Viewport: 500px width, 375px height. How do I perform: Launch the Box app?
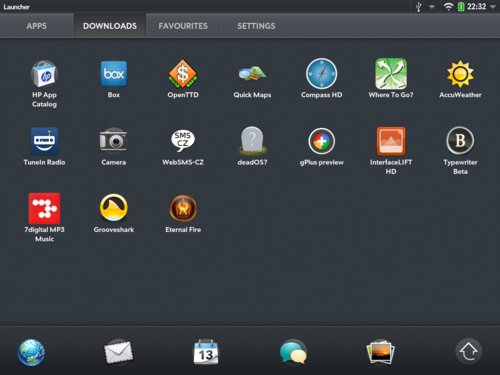tap(114, 74)
